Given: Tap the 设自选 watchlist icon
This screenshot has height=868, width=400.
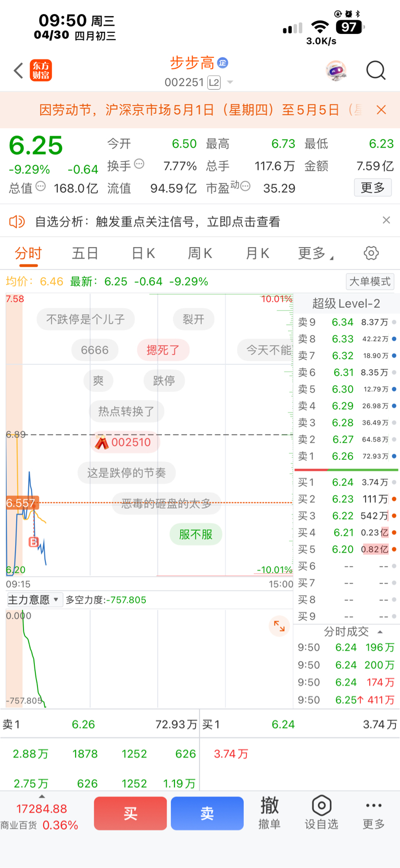Looking at the screenshot, I should pyautogui.click(x=321, y=813).
